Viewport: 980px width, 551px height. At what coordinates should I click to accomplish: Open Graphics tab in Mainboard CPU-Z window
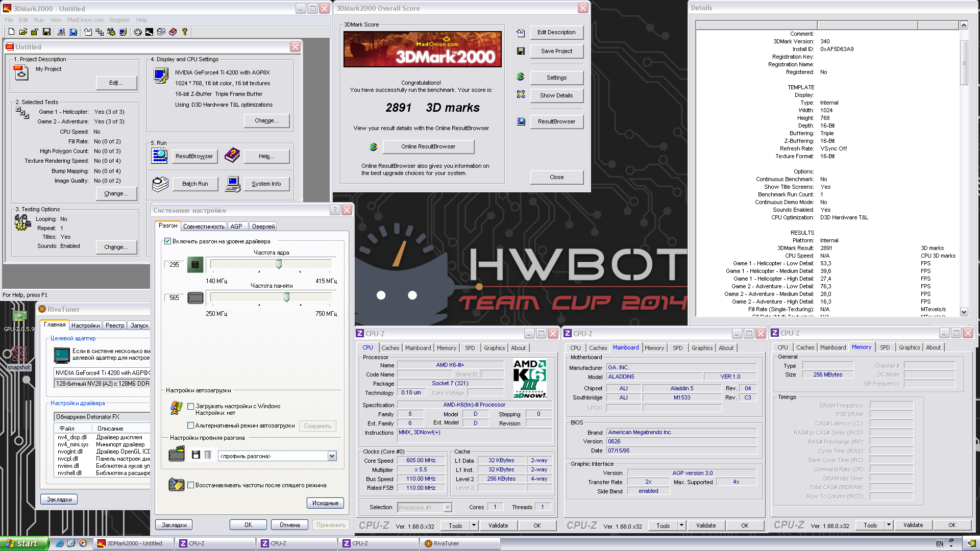click(702, 348)
